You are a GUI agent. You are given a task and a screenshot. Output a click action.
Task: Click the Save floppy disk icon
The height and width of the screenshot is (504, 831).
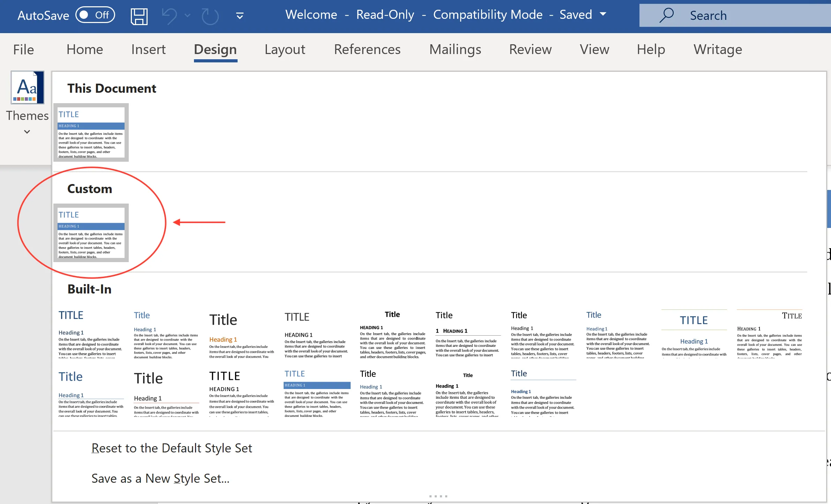click(139, 16)
